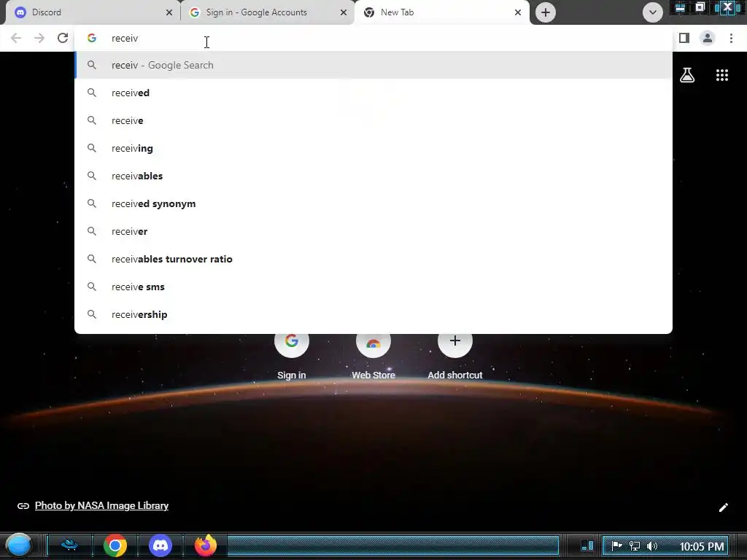
Task: Click into the address bar text 'receiv'
Action: click(125, 38)
